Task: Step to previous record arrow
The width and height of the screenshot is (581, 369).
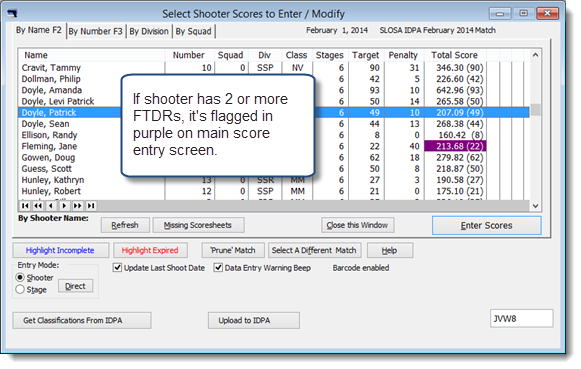Action: 51,206
